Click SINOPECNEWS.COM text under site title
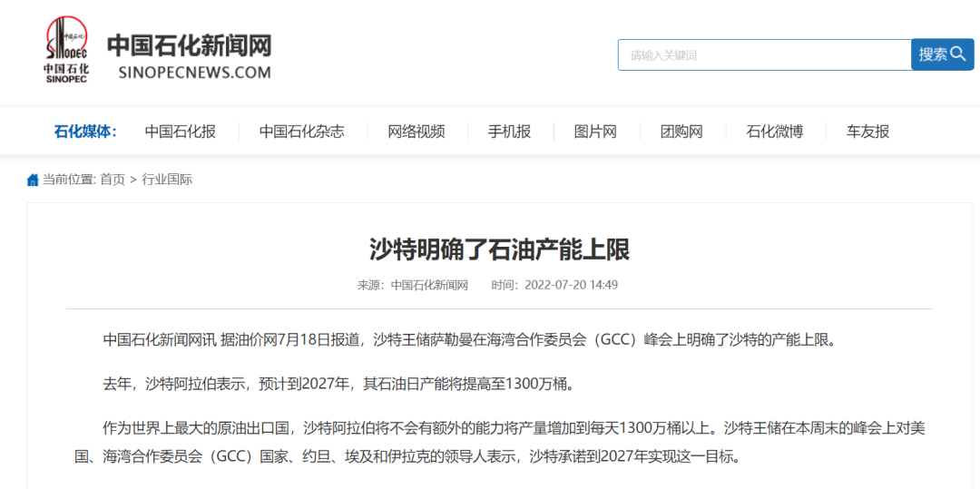This screenshot has width=980, height=489. [x=194, y=73]
